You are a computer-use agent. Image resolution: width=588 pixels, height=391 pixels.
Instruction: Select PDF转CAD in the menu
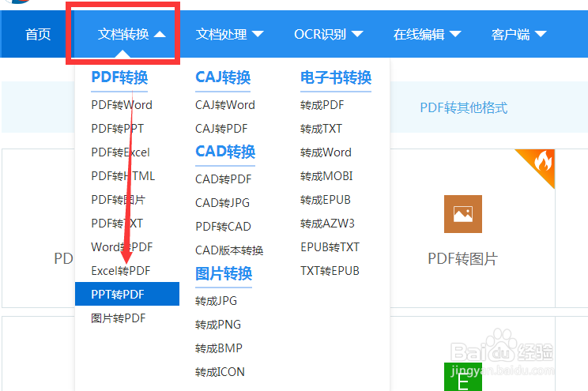[x=223, y=227]
